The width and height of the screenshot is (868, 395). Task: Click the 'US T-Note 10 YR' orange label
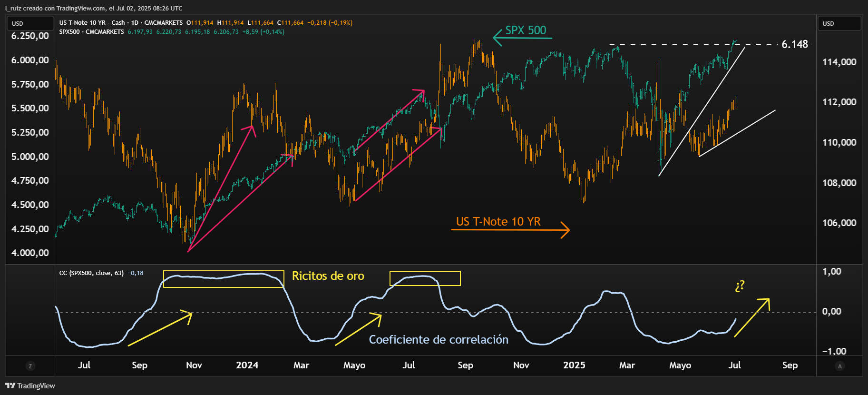tap(498, 221)
